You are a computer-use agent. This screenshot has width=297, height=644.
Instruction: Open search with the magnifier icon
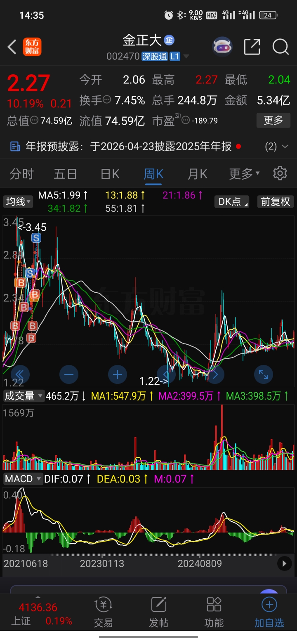click(x=280, y=47)
